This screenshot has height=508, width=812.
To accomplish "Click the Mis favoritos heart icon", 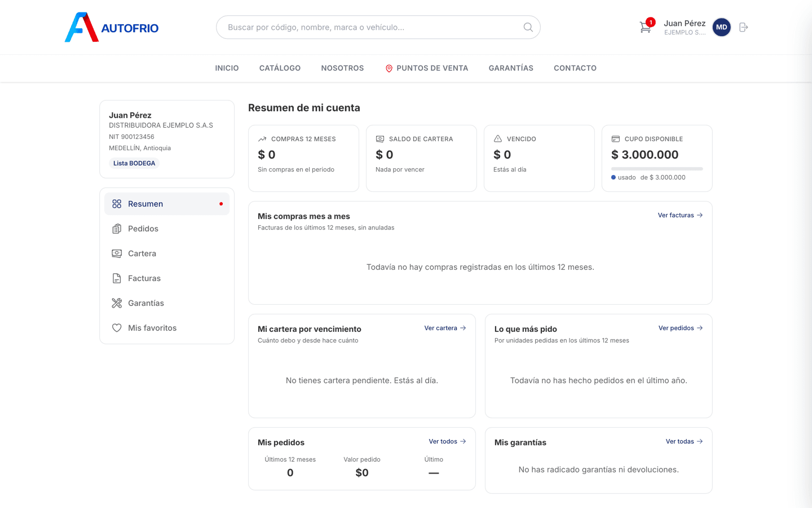I will [x=117, y=328].
